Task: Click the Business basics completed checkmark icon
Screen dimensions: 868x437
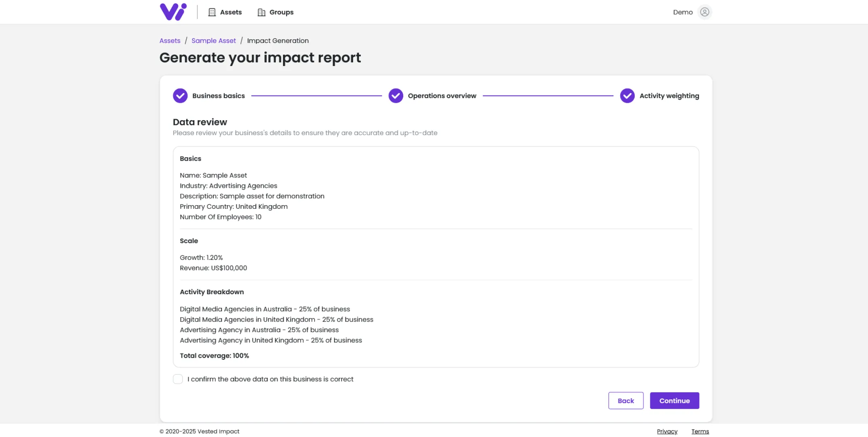Action: point(180,95)
